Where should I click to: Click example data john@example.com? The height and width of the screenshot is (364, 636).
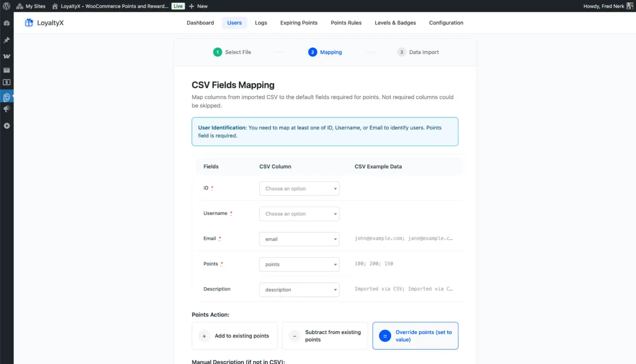tap(404, 238)
